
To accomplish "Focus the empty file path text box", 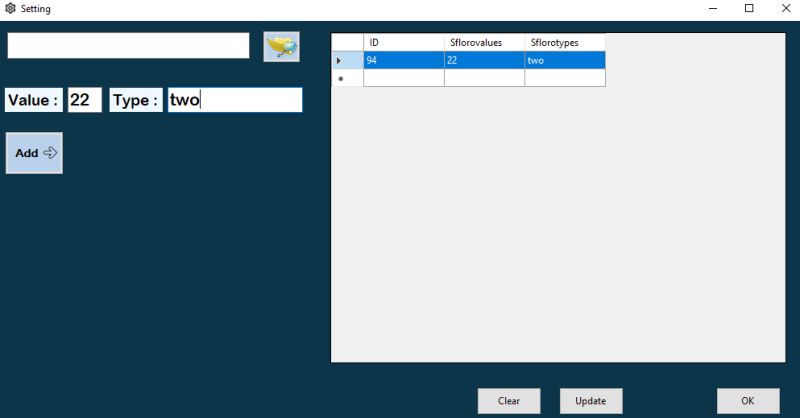I will 128,45.
